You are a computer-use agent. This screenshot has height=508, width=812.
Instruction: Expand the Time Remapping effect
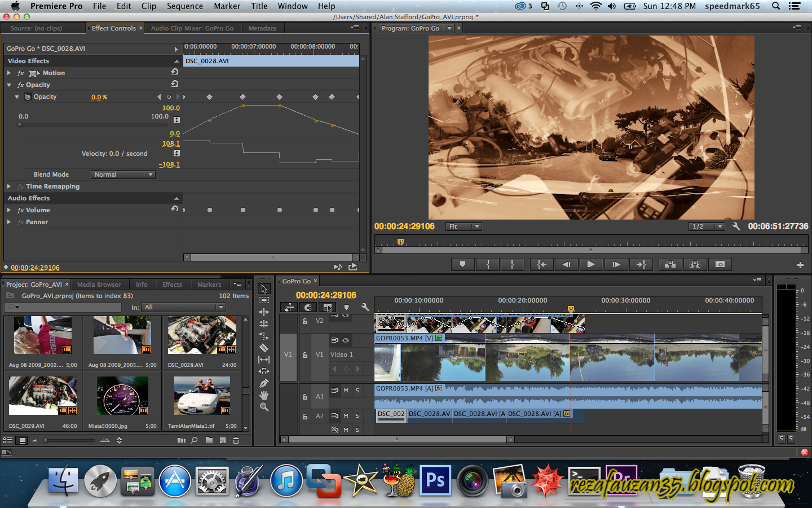coord(9,186)
